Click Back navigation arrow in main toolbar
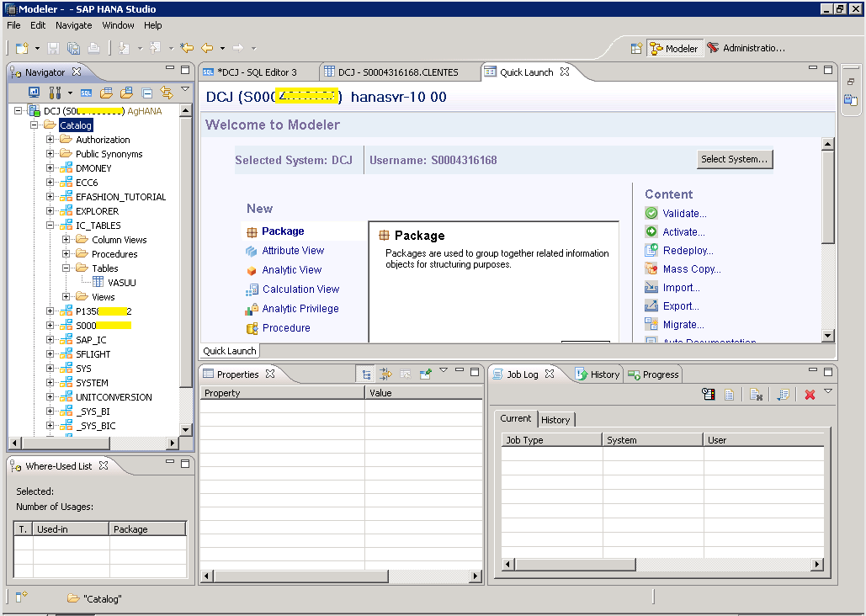The image size is (866, 616). (x=207, y=48)
